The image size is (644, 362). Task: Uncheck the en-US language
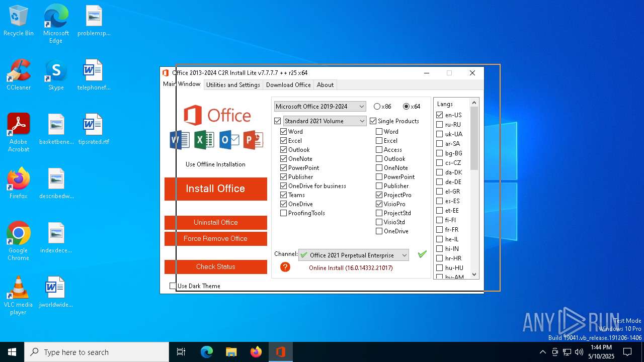(x=440, y=115)
